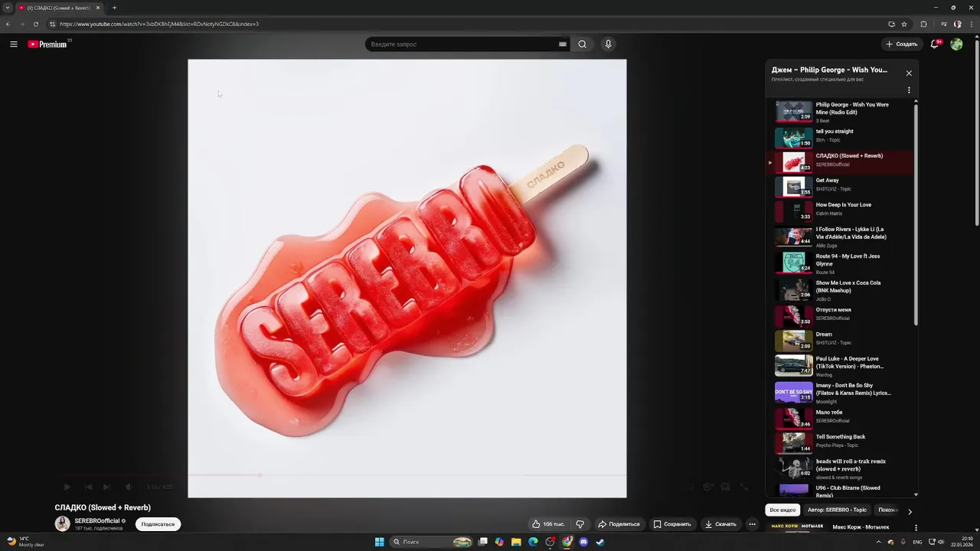Open playlist panel three-dot options

point(909,90)
